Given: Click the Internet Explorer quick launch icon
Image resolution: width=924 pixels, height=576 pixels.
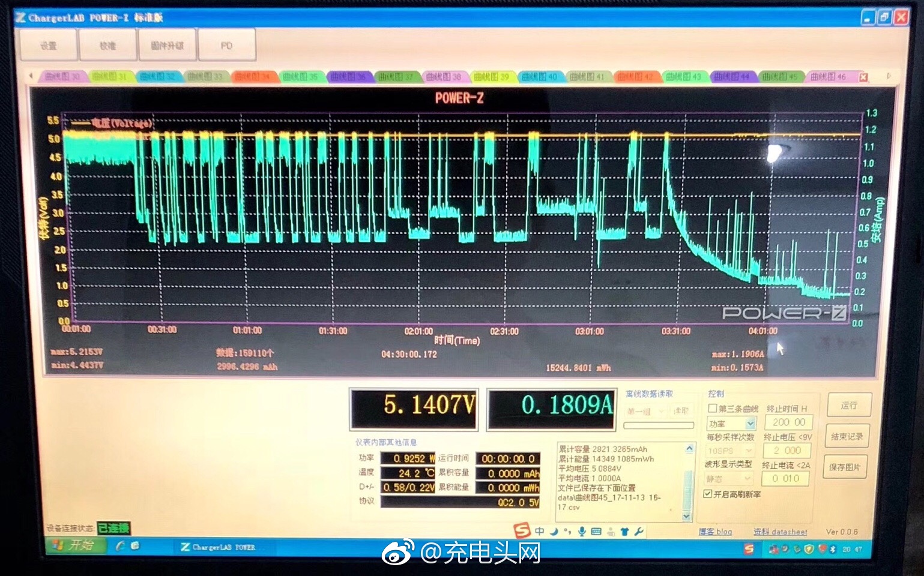Looking at the screenshot, I should (121, 545).
